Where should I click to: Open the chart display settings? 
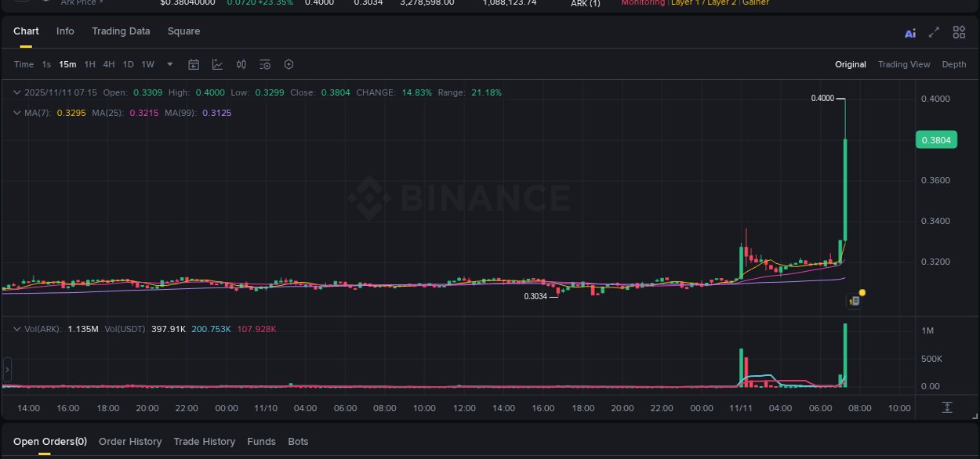point(264,64)
